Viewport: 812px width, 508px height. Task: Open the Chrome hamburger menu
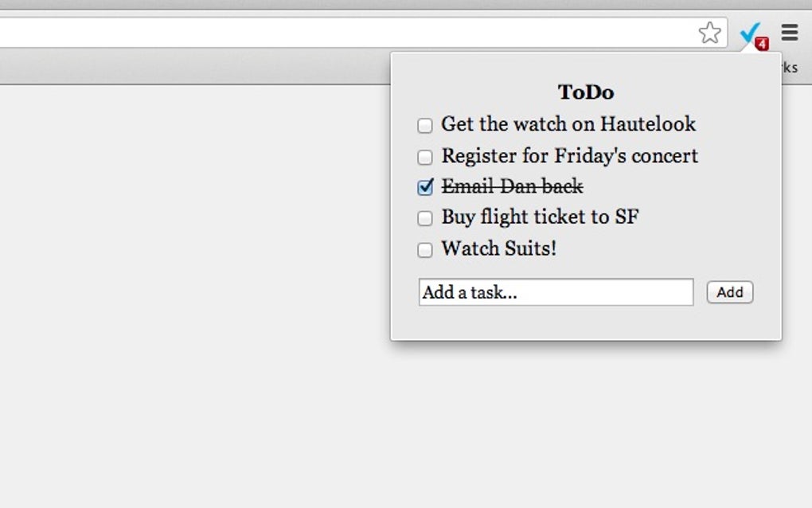click(790, 33)
